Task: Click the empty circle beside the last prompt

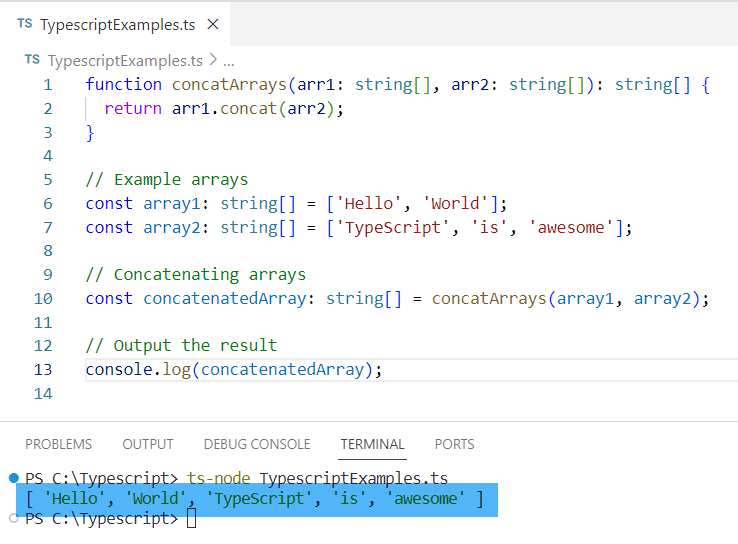Action: click(x=14, y=519)
